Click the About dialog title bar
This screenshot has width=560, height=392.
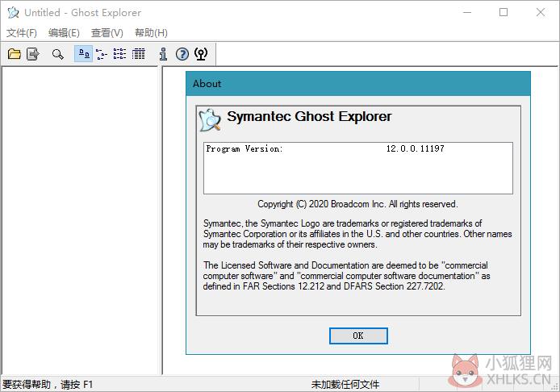click(358, 84)
